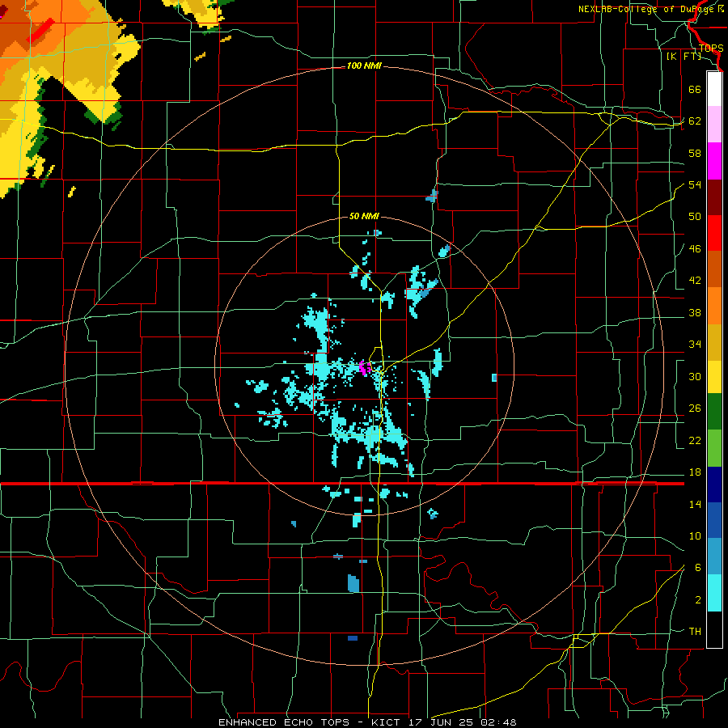Click the 38 scale label
Image resolution: width=728 pixels, height=728 pixels.
click(x=695, y=313)
